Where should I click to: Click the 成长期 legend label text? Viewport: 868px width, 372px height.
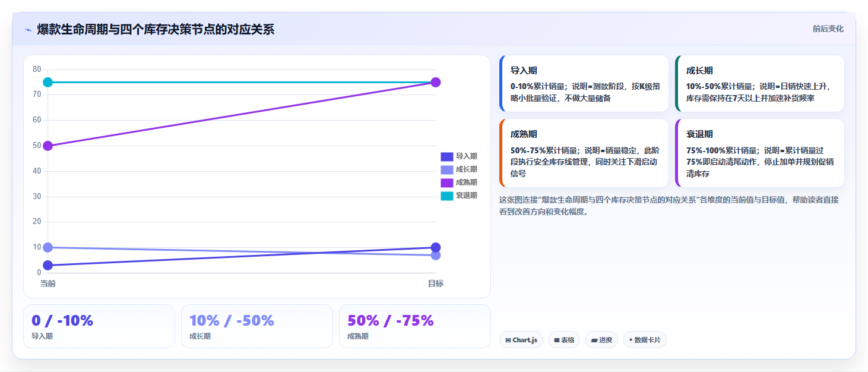(467, 169)
